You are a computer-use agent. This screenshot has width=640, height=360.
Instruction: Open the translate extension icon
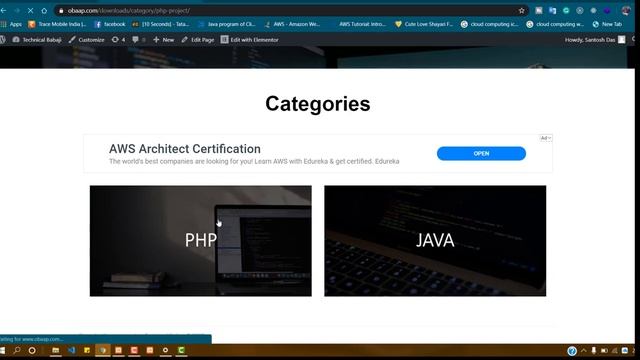pos(552,11)
